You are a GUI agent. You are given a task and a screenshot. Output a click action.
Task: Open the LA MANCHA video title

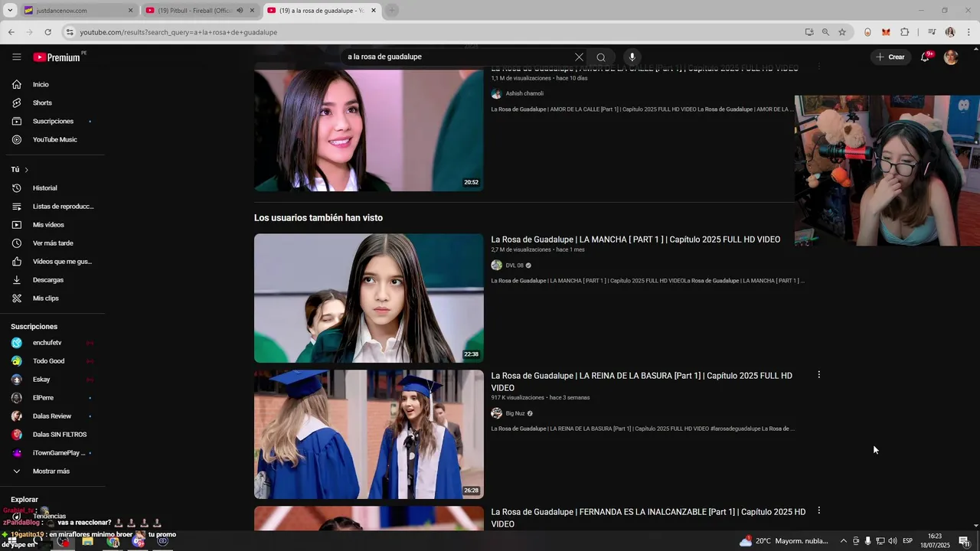pos(635,240)
